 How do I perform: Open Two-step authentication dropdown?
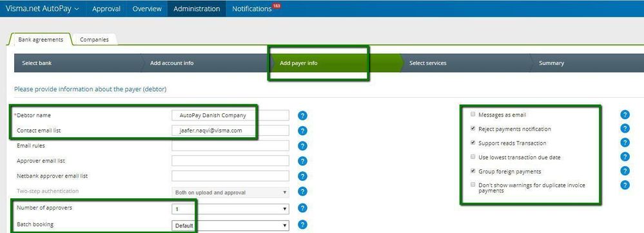coord(230,192)
